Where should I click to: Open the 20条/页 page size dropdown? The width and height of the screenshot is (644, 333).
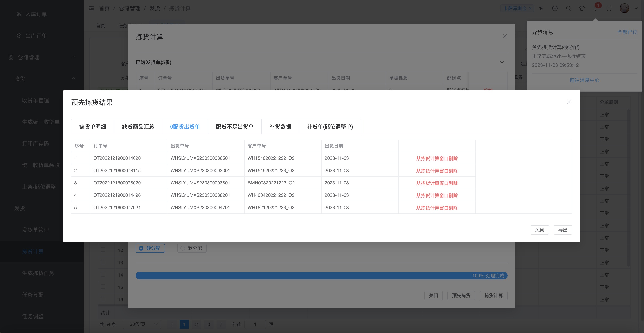point(142,324)
